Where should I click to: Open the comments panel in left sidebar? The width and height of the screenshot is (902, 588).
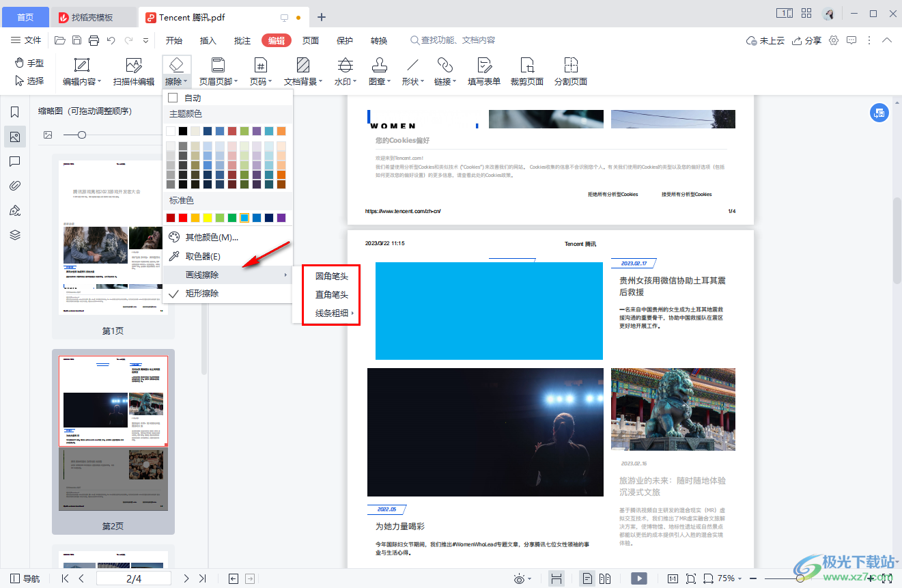click(x=15, y=161)
